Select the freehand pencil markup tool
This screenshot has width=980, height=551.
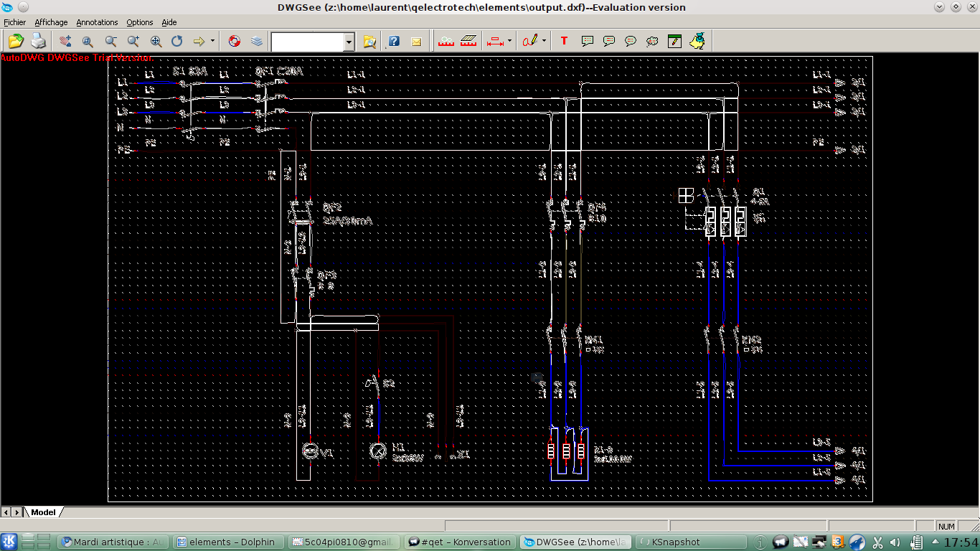click(530, 41)
